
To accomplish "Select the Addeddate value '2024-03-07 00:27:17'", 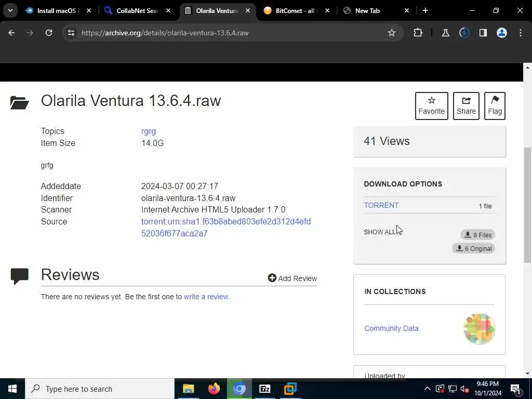I will coord(179,187).
